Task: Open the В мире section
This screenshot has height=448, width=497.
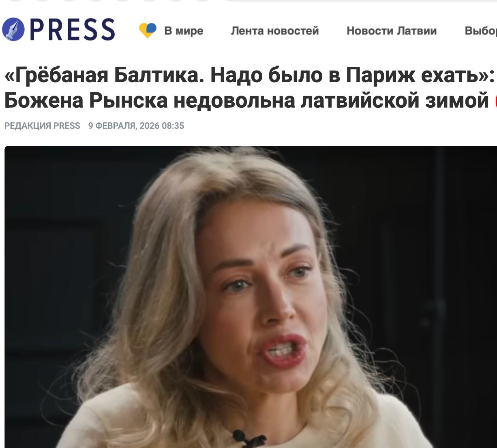Action: tap(184, 31)
